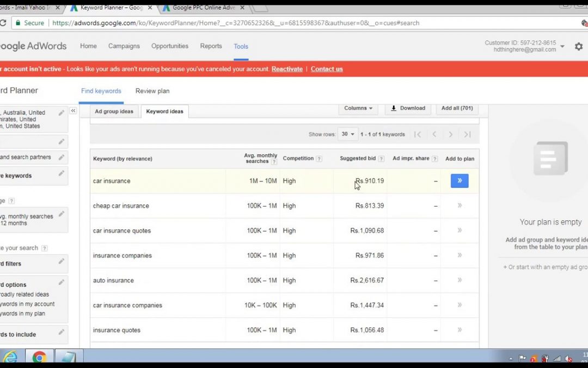588x368 pixels.
Task: Edit keywords to include pencil icon
Action: pos(61,333)
